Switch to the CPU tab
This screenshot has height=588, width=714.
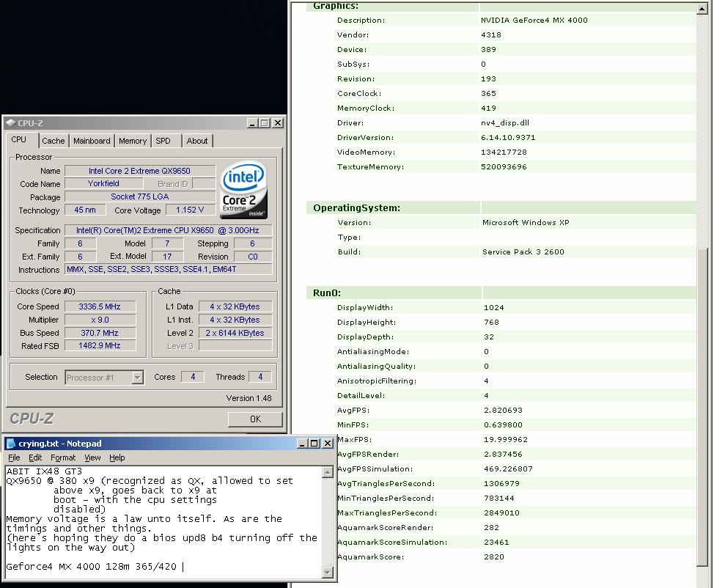coord(19,140)
